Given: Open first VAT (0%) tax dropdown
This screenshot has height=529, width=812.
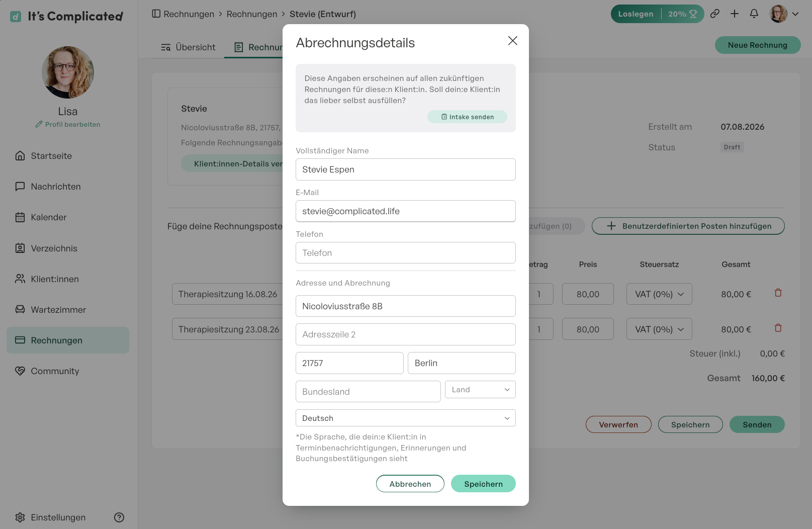Looking at the screenshot, I should pos(659,294).
